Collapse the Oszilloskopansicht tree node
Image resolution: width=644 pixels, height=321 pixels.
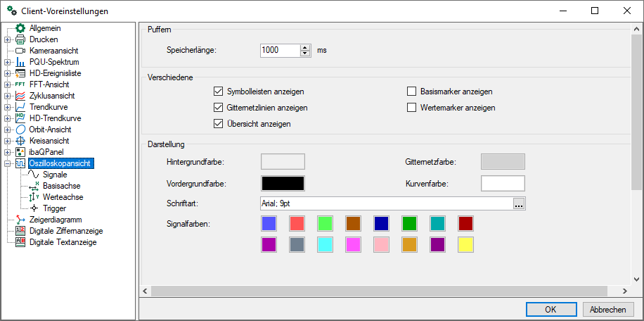tap(8, 163)
